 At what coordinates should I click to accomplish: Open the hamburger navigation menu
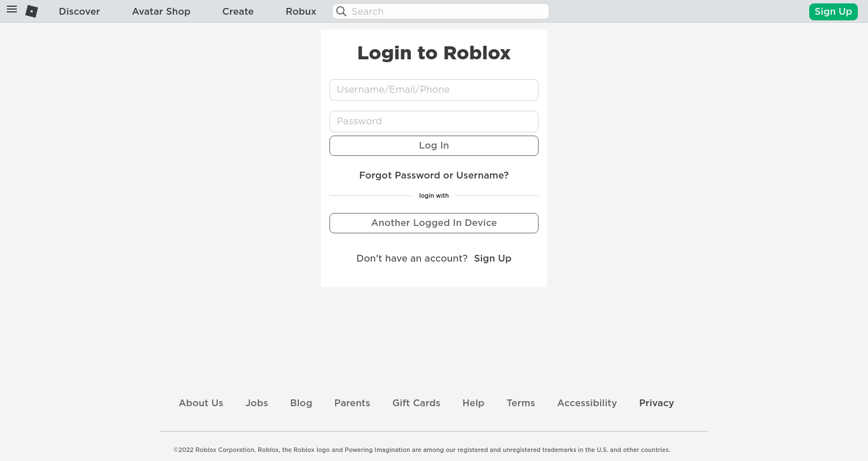pos(12,10)
